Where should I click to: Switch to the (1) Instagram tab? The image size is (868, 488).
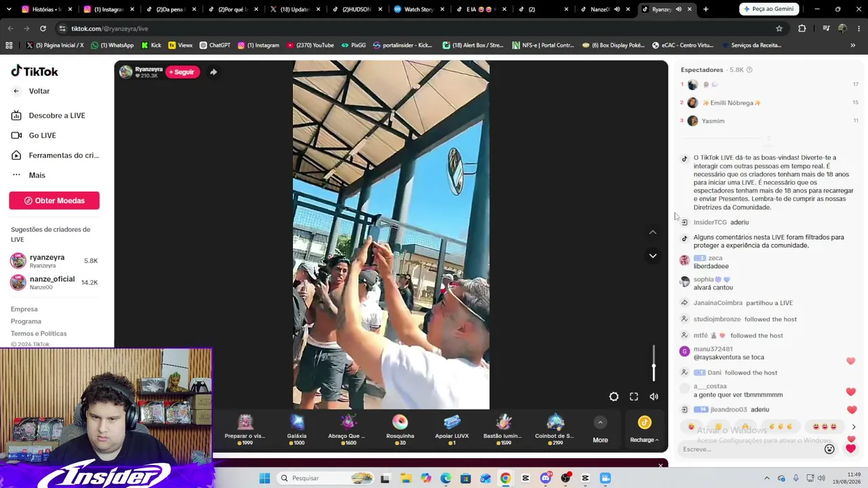pyautogui.click(x=108, y=9)
